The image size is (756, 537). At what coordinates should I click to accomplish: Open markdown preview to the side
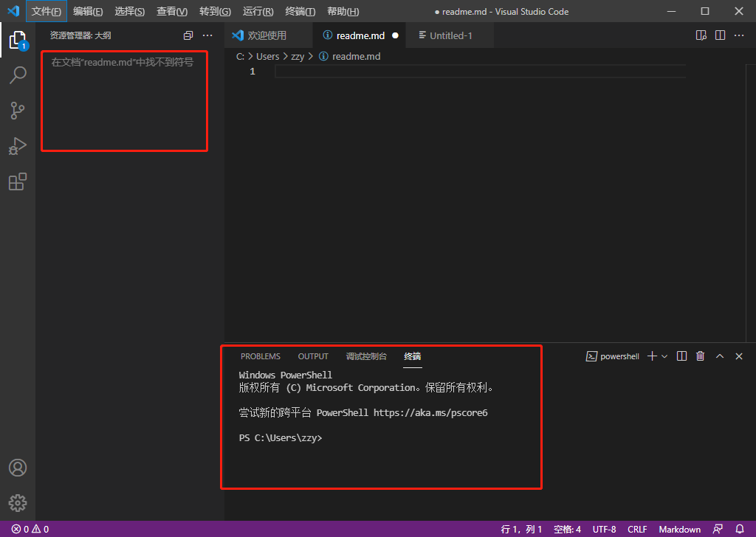pyautogui.click(x=701, y=35)
